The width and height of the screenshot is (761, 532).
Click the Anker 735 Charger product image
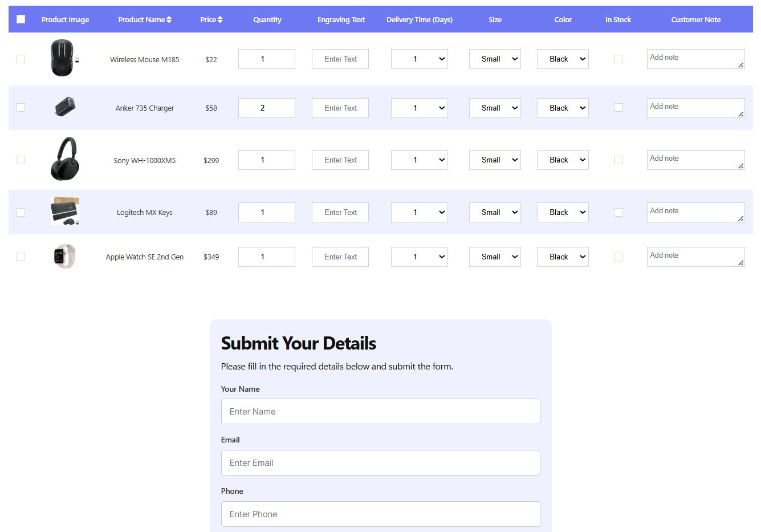[65, 107]
